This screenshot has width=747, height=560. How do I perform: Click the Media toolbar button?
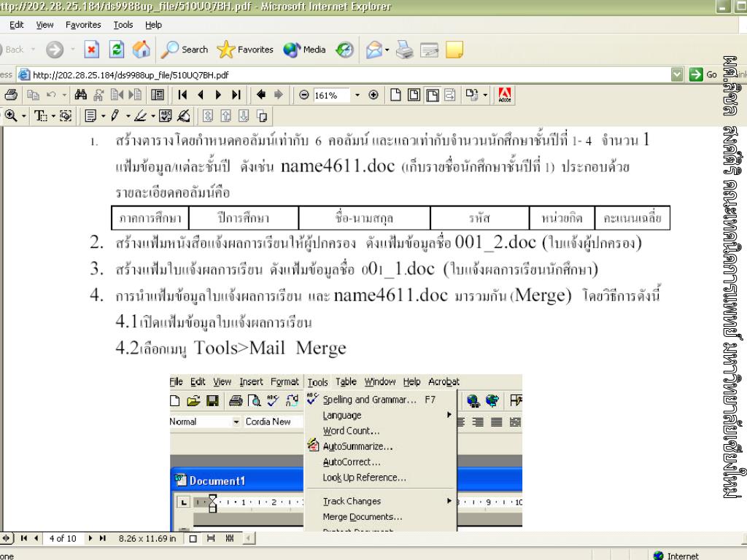pyautogui.click(x=304, y=50)
